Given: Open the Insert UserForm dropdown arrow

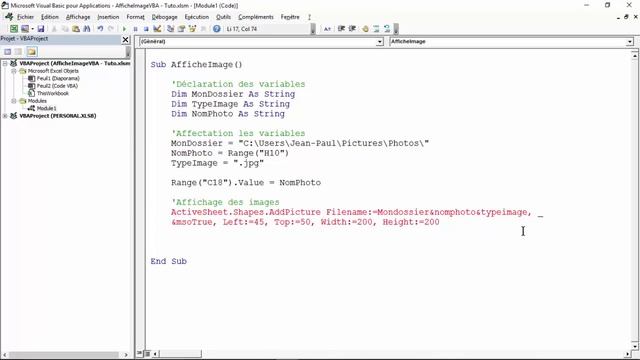Looking at the screenshot, I should [32, 29].
